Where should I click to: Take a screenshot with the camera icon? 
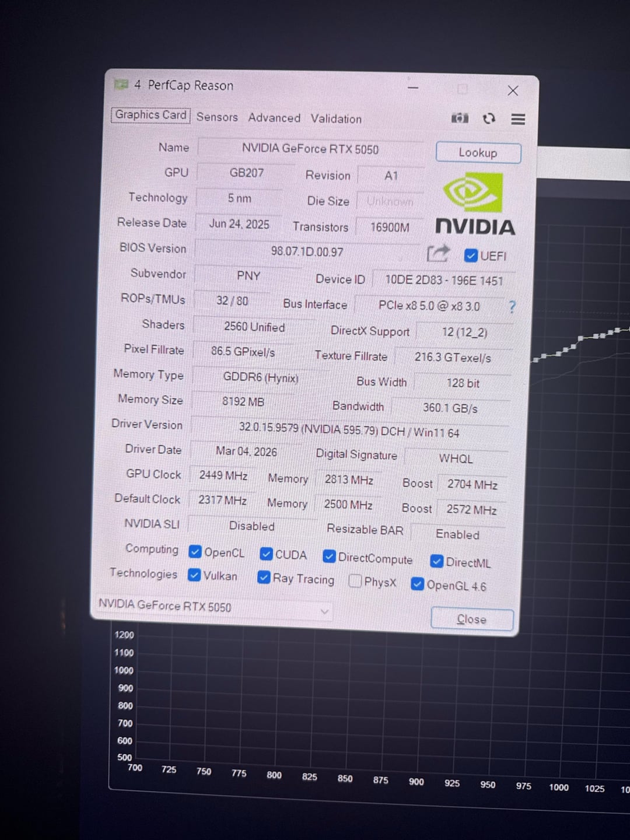(460, 118)
